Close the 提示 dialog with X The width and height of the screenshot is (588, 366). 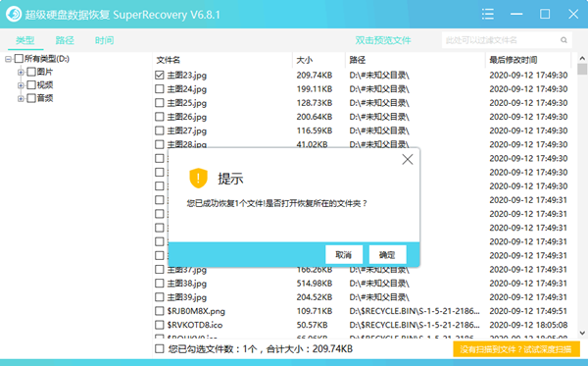click(408, 160)
